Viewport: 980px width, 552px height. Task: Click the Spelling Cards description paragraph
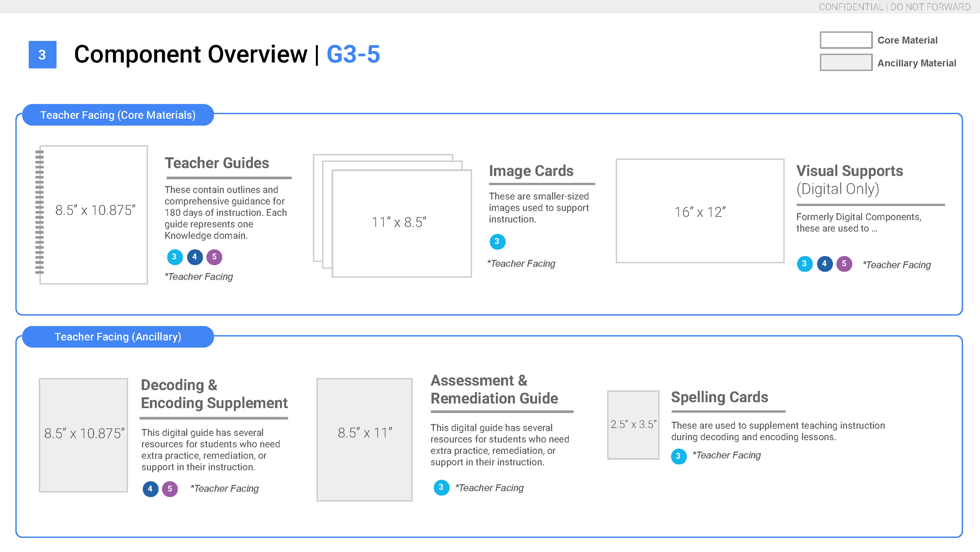point(778,431)
